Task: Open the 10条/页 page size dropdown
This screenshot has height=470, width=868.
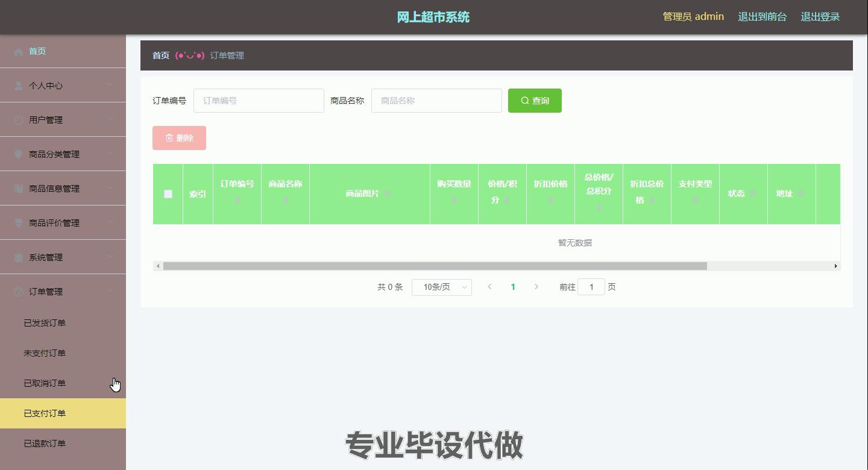Action: 441,287
